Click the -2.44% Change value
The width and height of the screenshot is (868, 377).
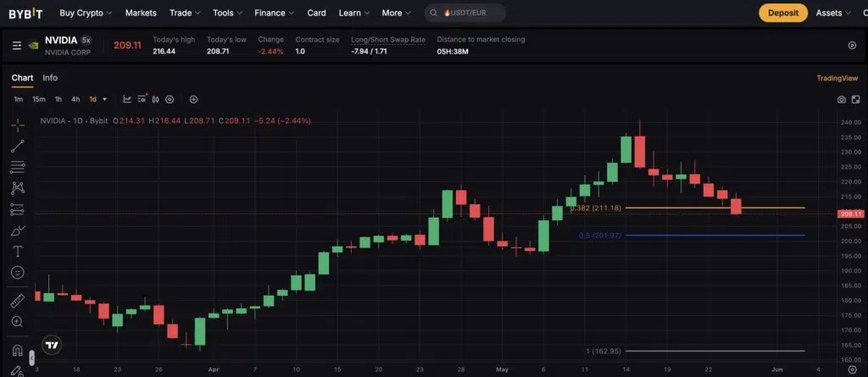[270, 52]
